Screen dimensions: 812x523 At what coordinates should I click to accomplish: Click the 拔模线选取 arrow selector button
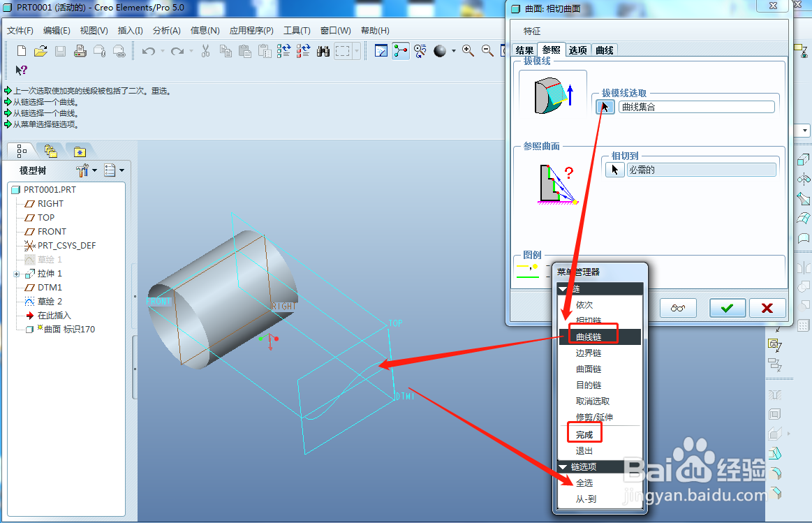[x=605, y=108]
